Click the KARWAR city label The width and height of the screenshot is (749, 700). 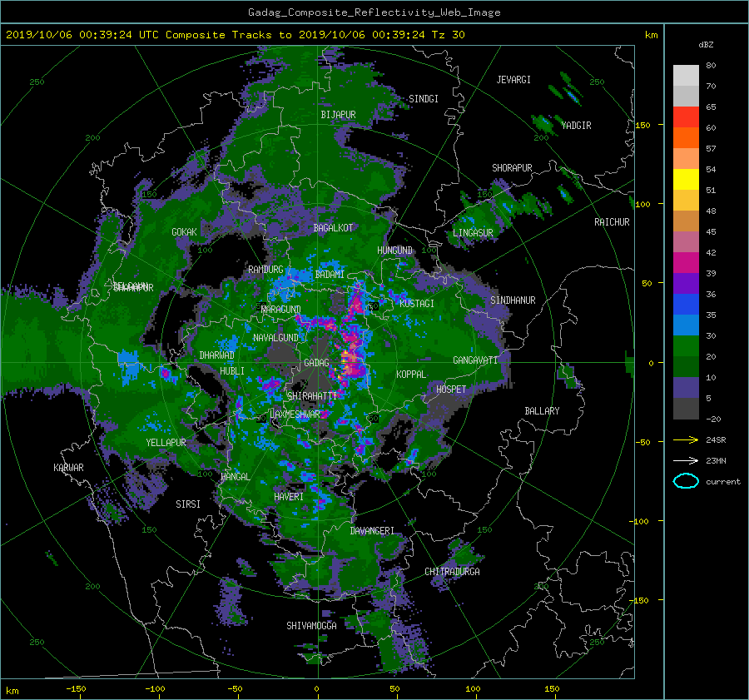(68, 467)
